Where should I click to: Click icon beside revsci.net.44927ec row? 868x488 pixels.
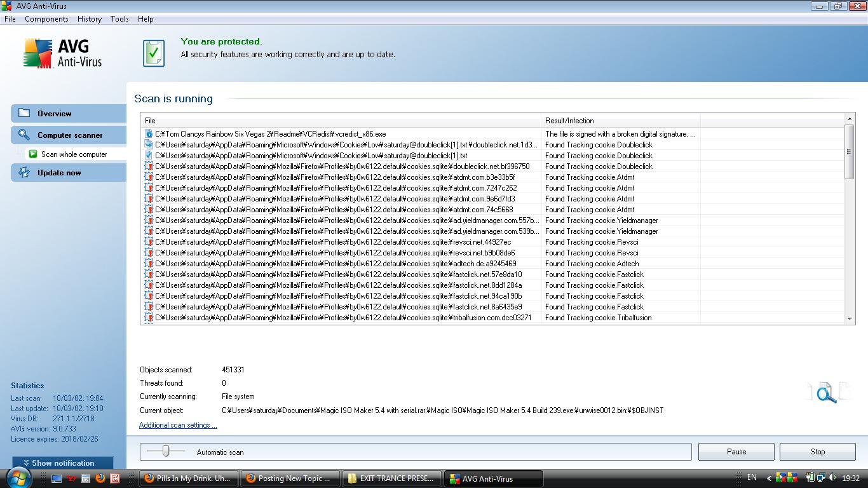pos(149,242)
